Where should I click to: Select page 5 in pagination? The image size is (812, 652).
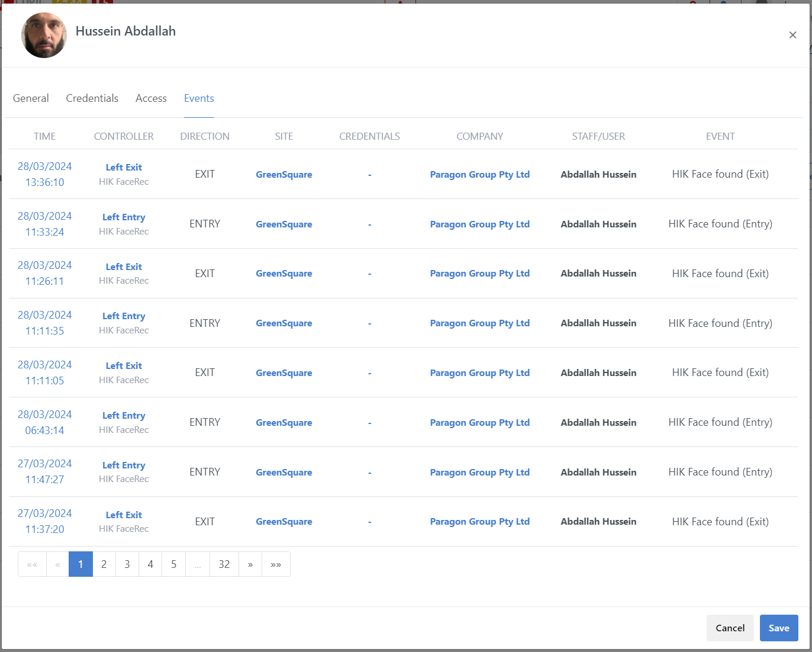(173, 564)
